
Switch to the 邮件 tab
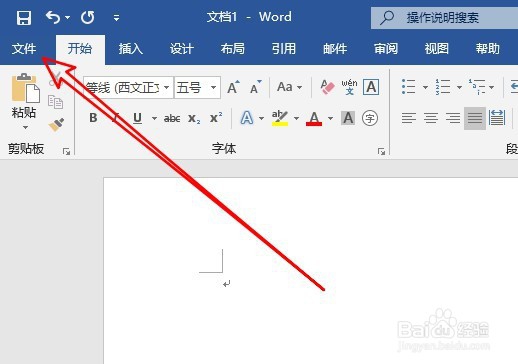(335, 49)
